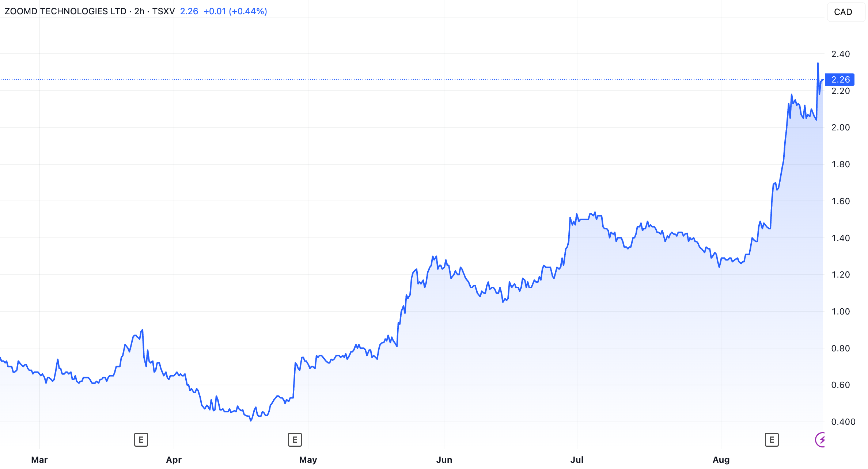Click the 2.00 price axis label
Image resolution: width=868 pixels, height=469 pixels.
(x=841, y=127)
